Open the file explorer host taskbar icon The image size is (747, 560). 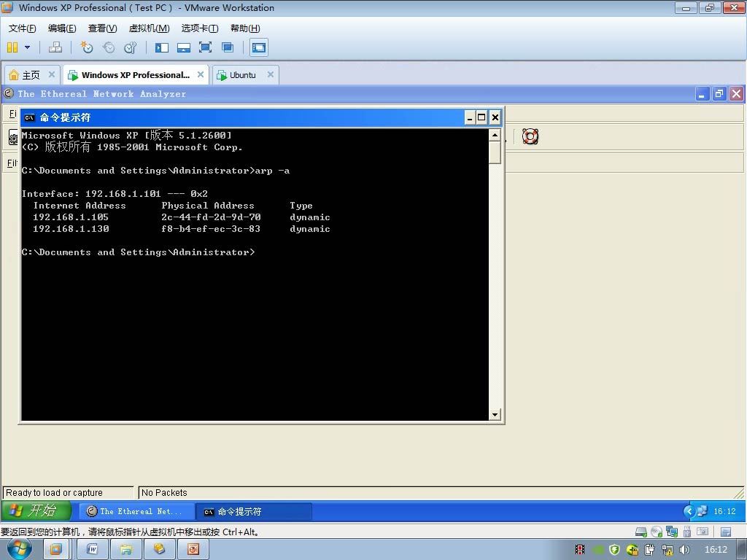(125, 550)
